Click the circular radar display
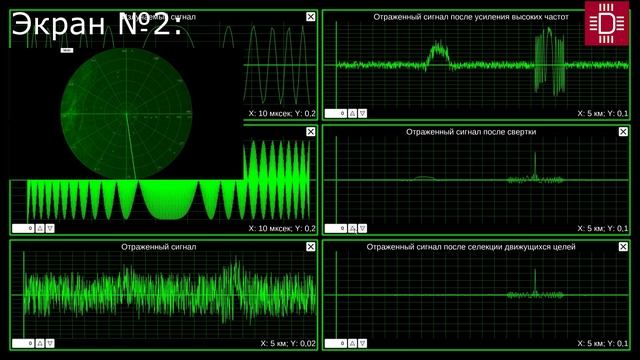Viewport: 640px width, 360px height. [127, 113]
